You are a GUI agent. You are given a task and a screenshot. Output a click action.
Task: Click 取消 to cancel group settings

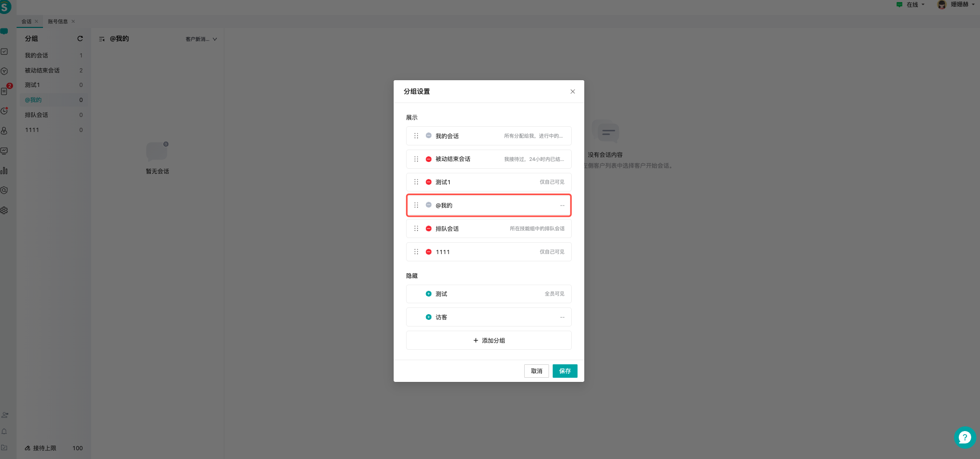(537, 371)
